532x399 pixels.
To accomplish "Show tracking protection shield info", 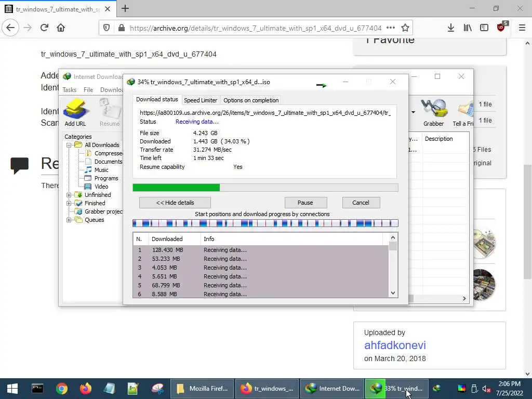I will click(x=107, y=28).
